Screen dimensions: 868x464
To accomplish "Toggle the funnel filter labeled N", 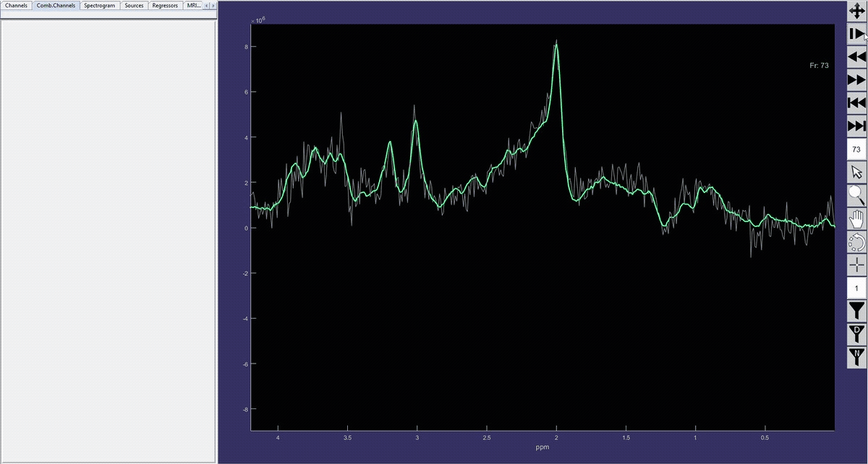I will (856, 357).
